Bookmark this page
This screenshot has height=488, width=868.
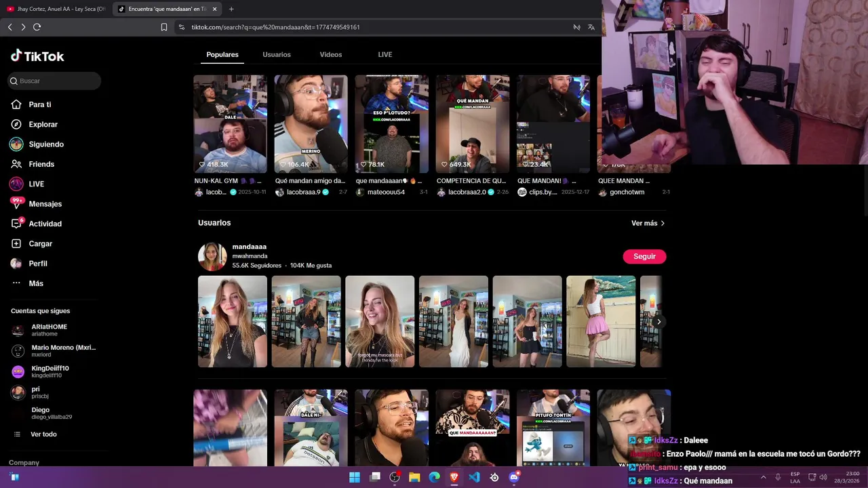[164, 27]
